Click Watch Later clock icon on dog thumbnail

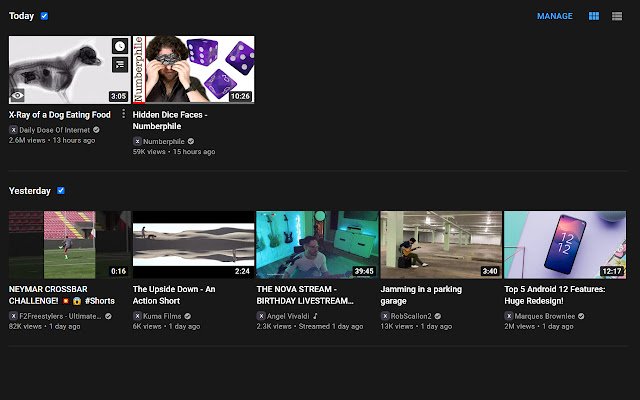[x=120, y=46]
